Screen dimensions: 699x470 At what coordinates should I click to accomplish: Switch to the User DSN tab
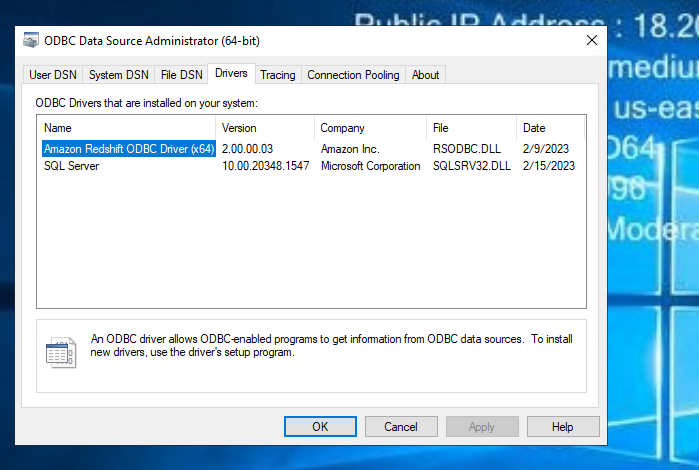pos(53,75)
